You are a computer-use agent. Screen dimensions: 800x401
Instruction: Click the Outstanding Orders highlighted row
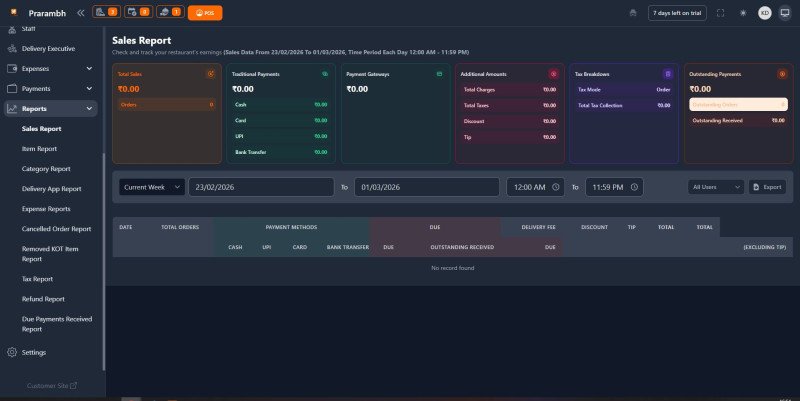pos(738,105)
